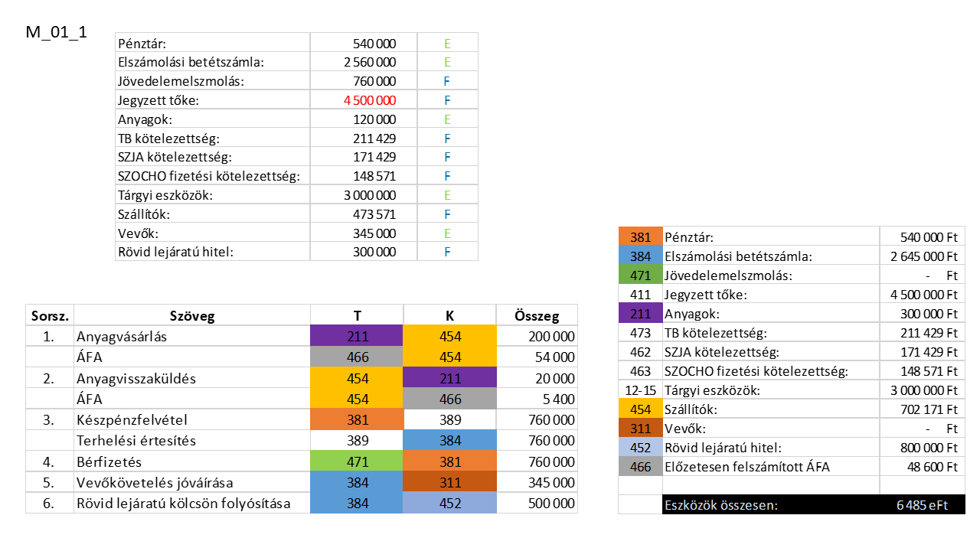This screenshot has width=980, height=551.
Task: Select the red 4 500 000 Jegyzett tőke value
Action: [369, 100]
